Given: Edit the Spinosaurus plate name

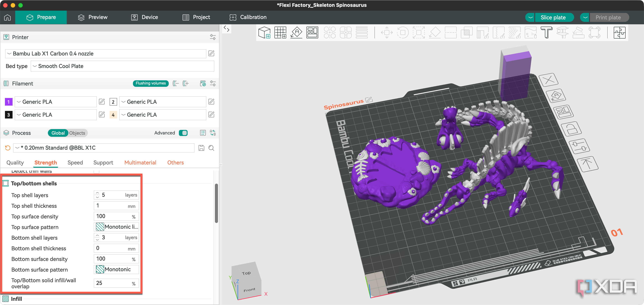Looking at the screenshot, I should pyautogui.click(x=369, y=100).
